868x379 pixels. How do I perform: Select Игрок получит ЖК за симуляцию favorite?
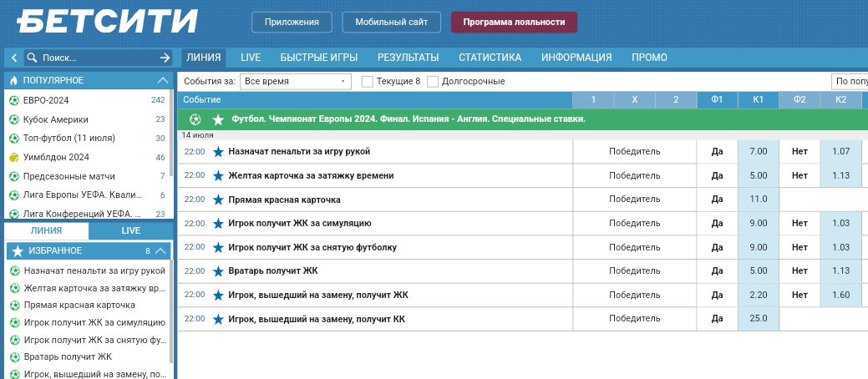94,322
